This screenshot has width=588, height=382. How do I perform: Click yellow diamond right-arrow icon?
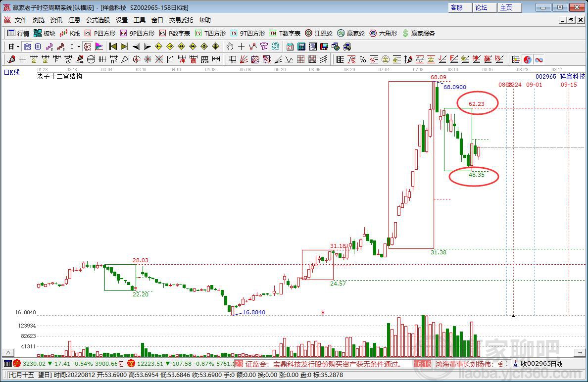coord(170,47)
